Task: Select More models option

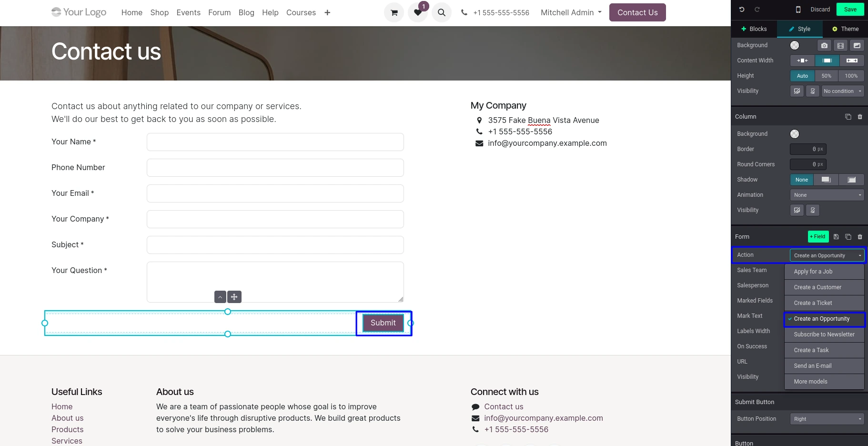Action: (x=824, y=382)
